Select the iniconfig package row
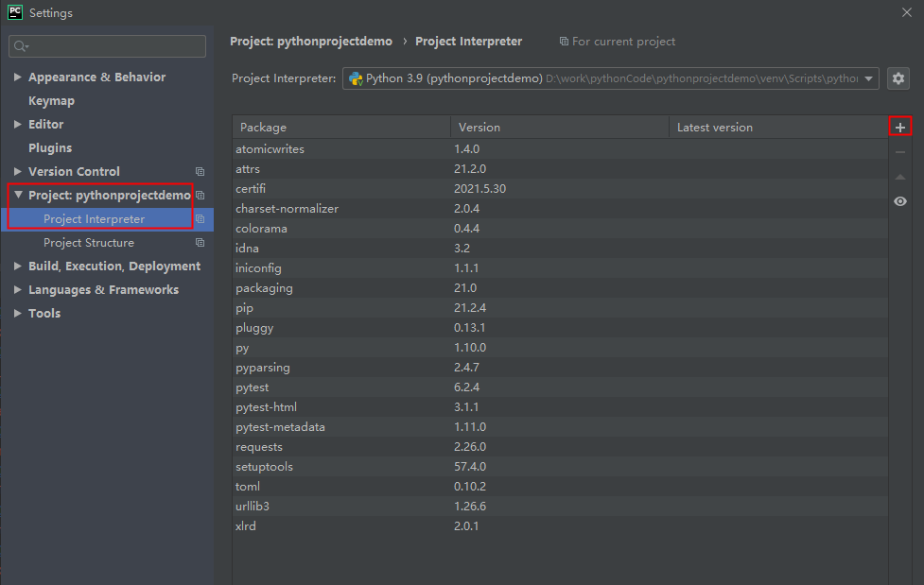Screen dimensions: 924x585 pos(560,268)
